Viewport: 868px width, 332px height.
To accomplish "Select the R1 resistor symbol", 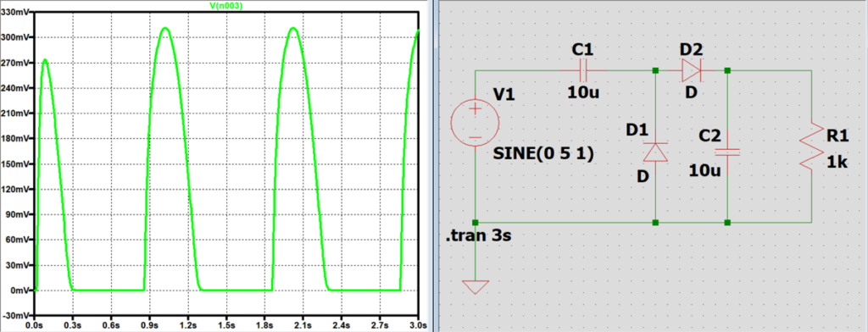I will pos(811,146).
